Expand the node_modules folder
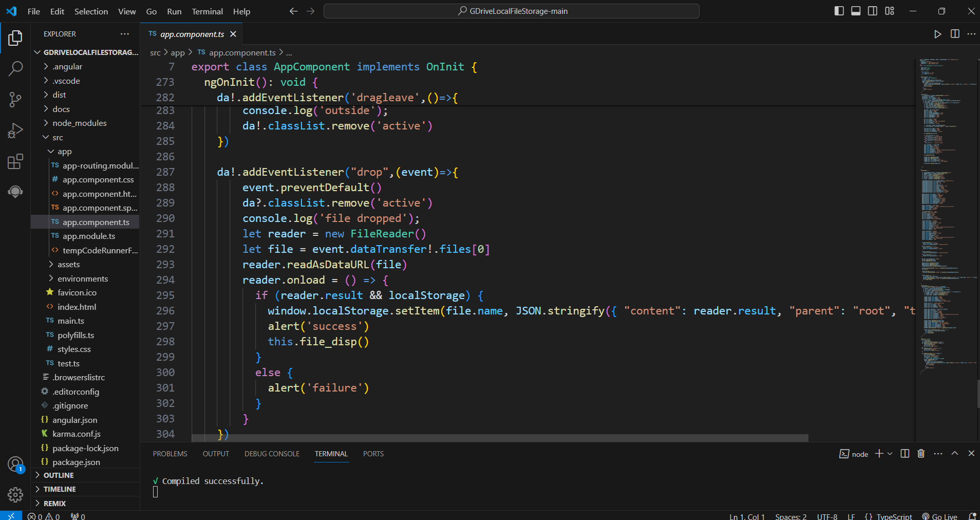The width and height of the screenshot is (980, 520). [x=79, y=123]
